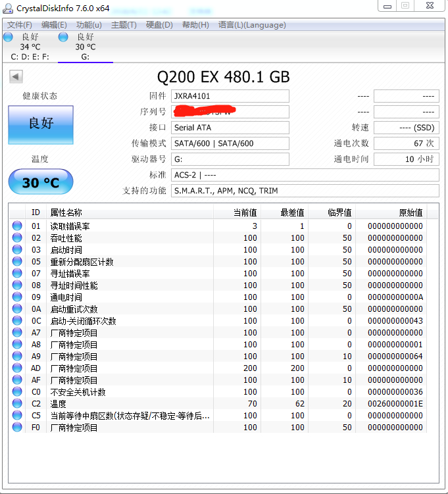Click status orb of row 08 寻址时间性能

[x=17, y=285]
